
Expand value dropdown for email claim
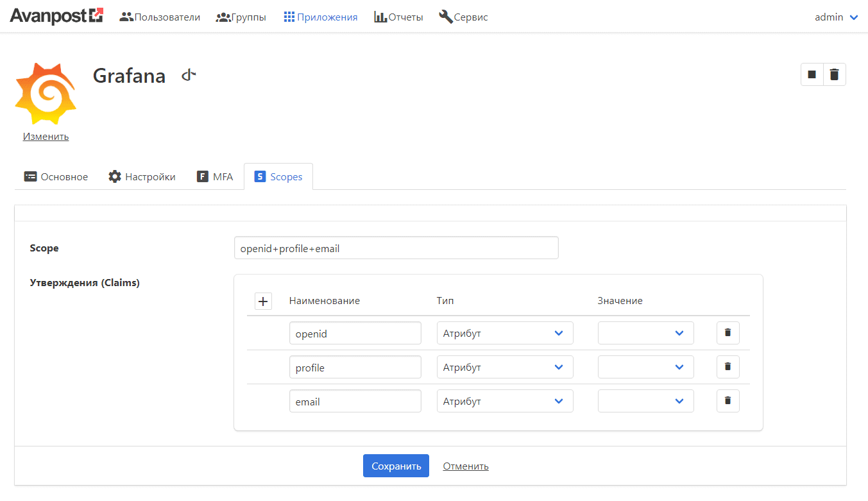point(645,402)
